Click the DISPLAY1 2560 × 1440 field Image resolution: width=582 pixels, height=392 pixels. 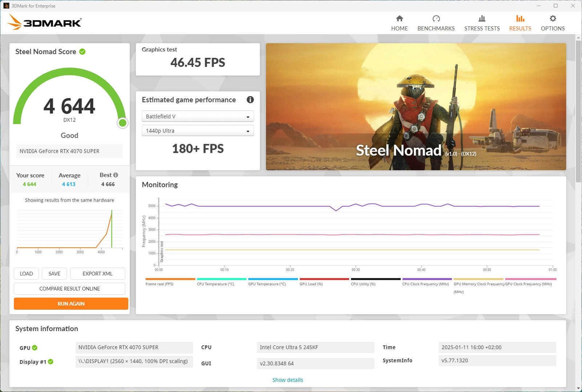point(134,361)
